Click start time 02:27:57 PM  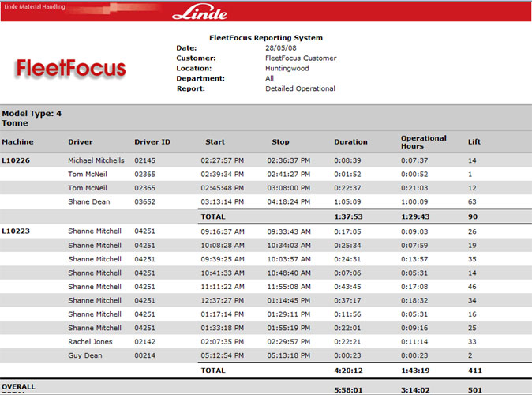[x=223, y=160]
